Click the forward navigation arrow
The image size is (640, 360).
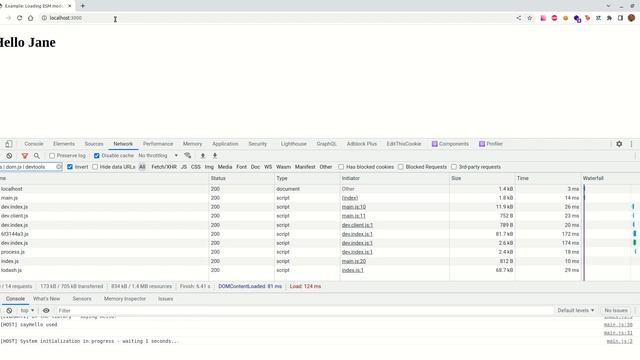pyautogui.click(x=8, y=18)
